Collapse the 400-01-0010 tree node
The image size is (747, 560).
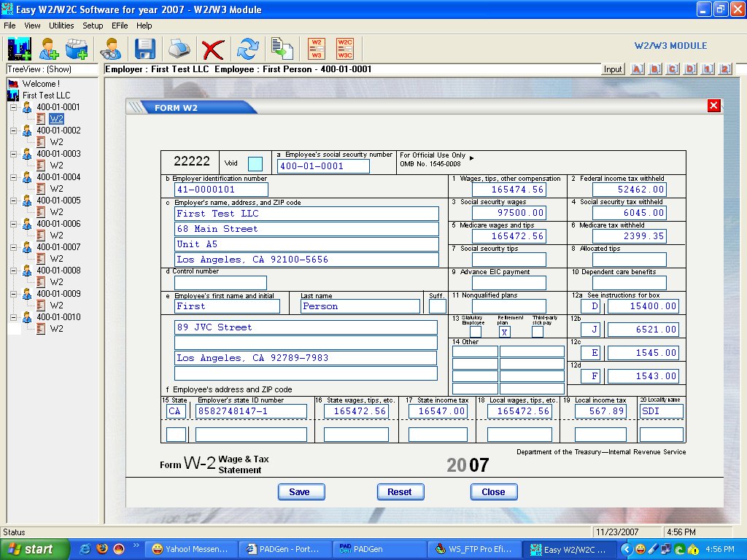pos(13,317)
